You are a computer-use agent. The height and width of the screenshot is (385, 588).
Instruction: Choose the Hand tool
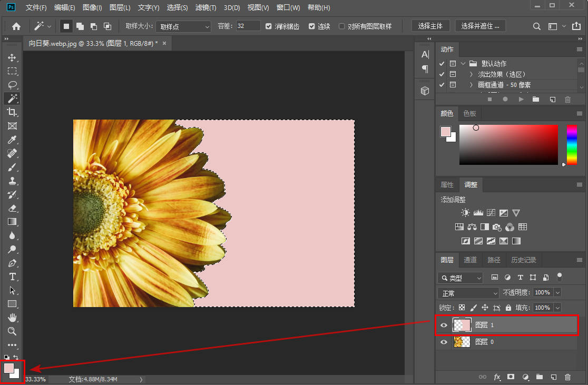(x=12, y=318)
